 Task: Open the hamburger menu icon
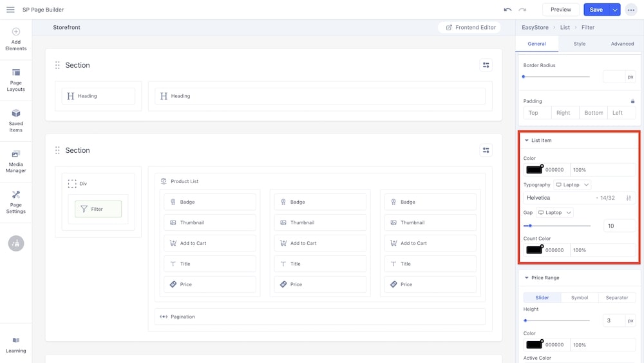(10, 10)
